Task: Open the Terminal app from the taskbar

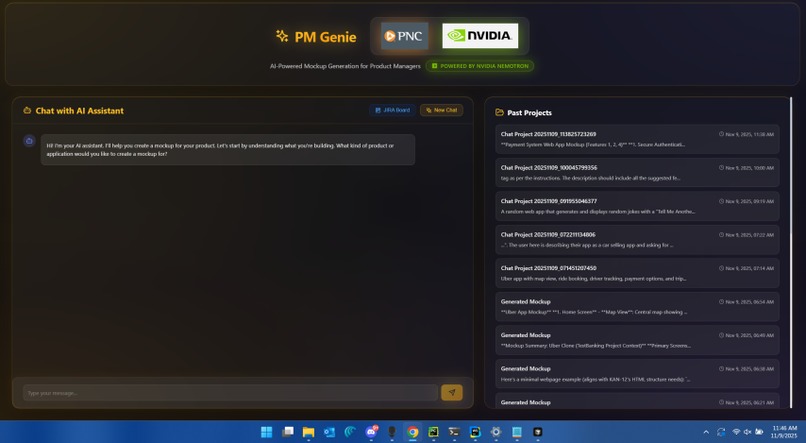Action: (x=454, y=432)
